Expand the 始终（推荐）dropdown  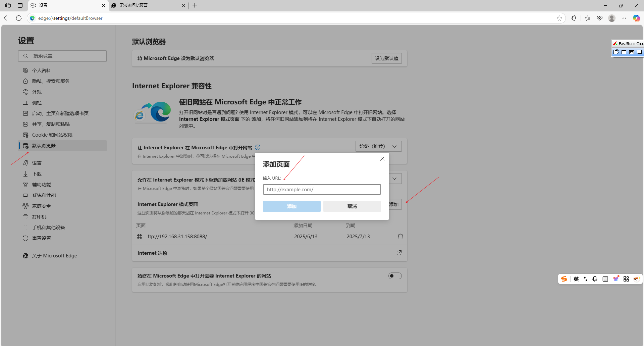click(x=378, y=146)
